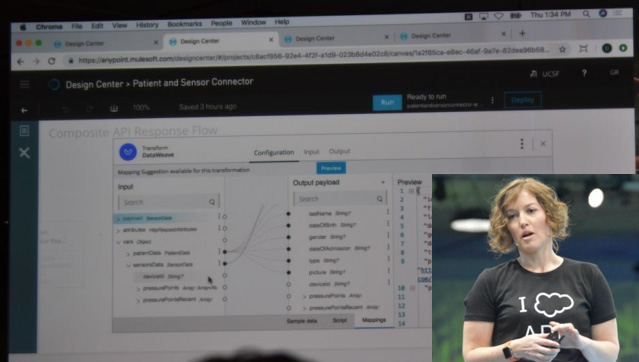Viewport: 639px width, 362px height.
Task: Click the Design Center breadcrumb link
Action: 94,84
